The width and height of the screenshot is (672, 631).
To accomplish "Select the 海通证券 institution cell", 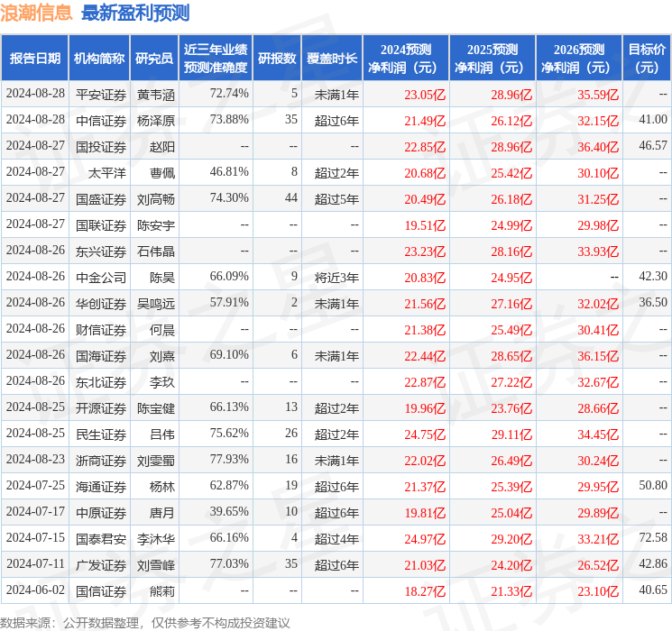I will coord(101,486).
